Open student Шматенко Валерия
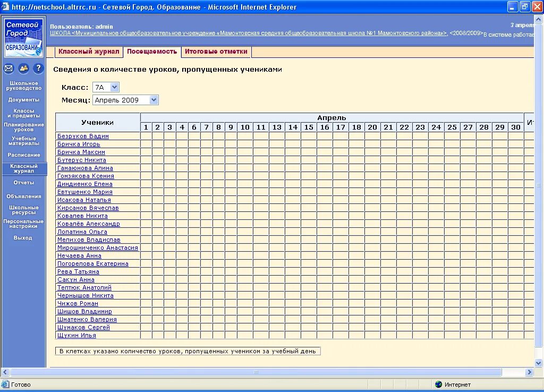Screen dimensions: 544x392 pos(87,320)
